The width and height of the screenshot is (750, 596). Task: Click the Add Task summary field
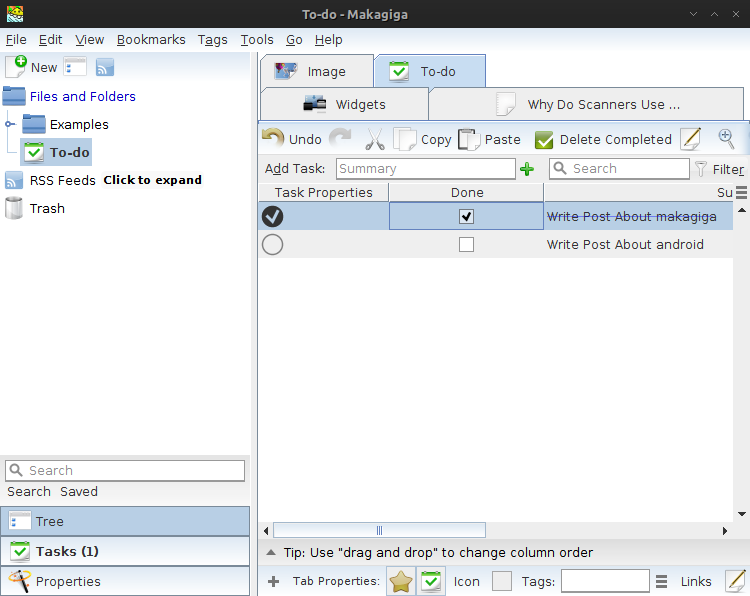(426, 169)
